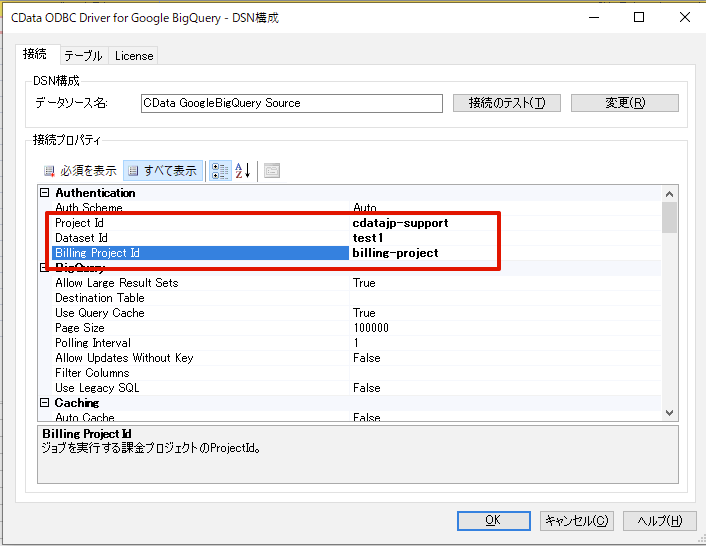Select the Use Query Cache row

pyautogui.click(x=356, y=313)
